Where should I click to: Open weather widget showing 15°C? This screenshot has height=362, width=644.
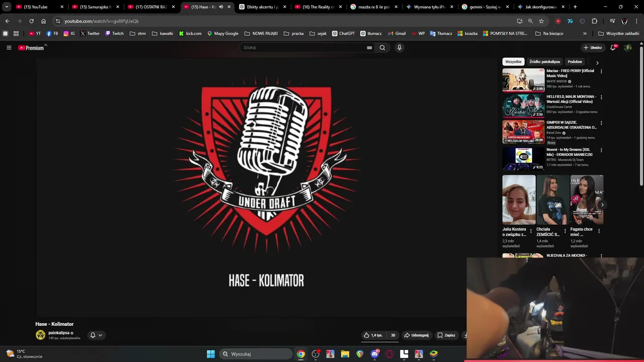coord(24,354)
